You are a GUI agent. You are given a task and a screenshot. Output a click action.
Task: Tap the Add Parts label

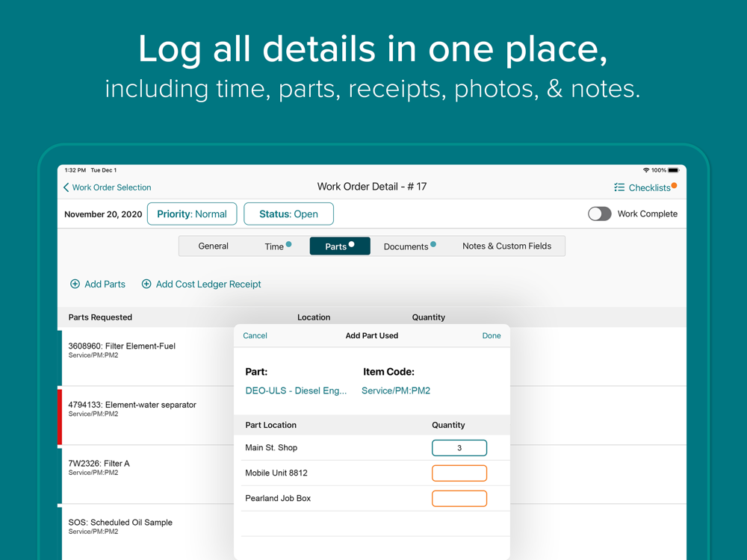pyautogui.click(x=105, y=284)
